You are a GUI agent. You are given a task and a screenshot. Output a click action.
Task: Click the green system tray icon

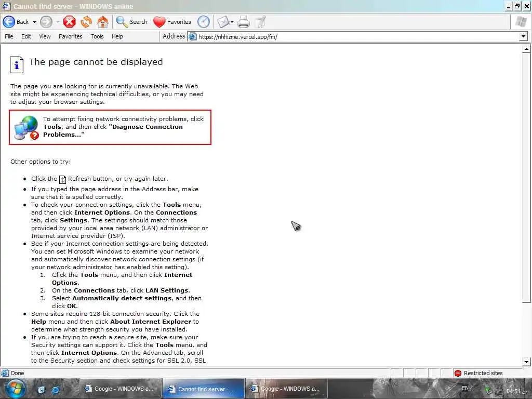(x=487, y=391)
